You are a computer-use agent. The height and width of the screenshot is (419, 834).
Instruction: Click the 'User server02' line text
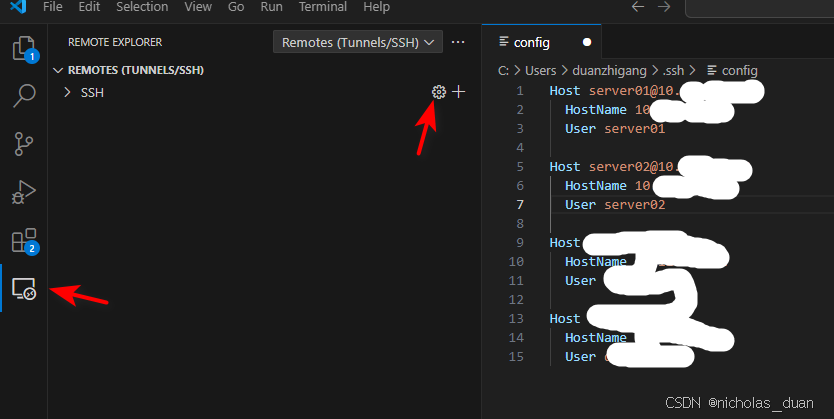pos(615,205)
